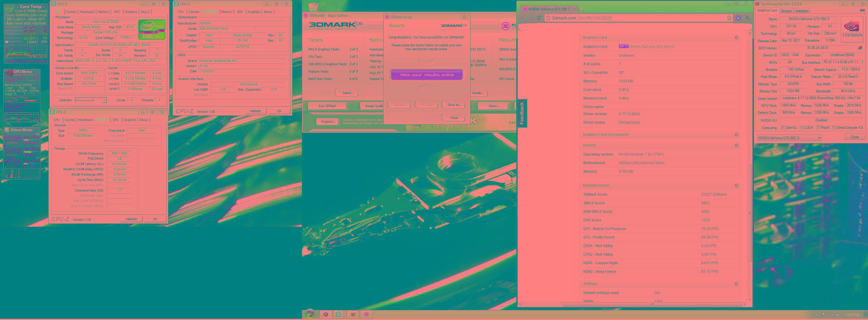
Task: Click Select button under 3DMark tests
Action: coord(348,93)
